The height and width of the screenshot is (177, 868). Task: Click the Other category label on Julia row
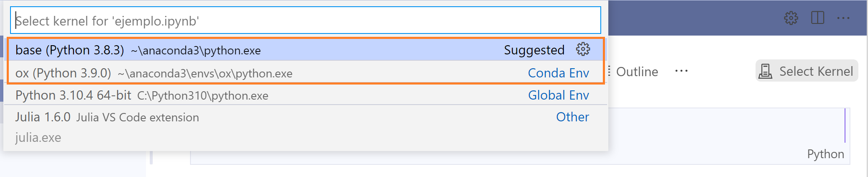(572, 117)
